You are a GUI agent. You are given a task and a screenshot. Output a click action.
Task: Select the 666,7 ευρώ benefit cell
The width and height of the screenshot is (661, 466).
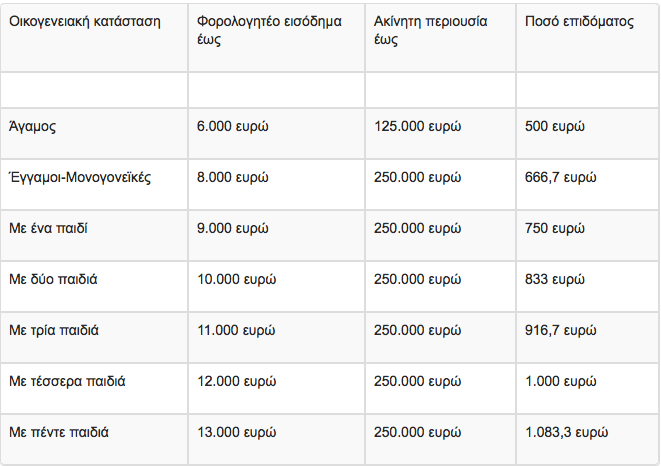(x=588, y=184)
